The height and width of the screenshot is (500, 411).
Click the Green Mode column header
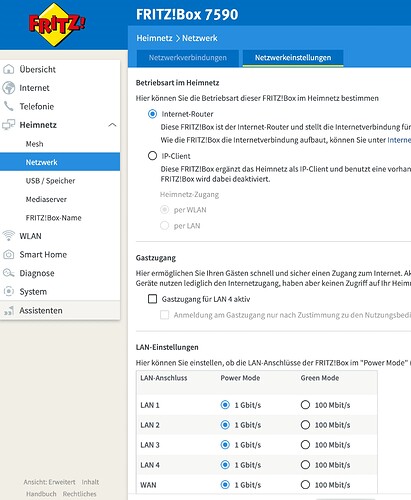tap(320, 378)
